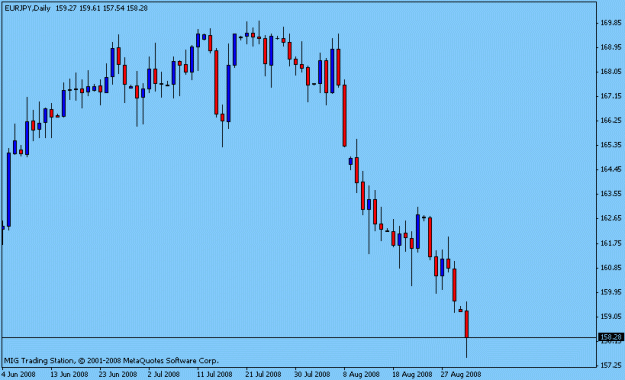
Task: Click the 18 Aug 2008 date label
Action: 412,374
